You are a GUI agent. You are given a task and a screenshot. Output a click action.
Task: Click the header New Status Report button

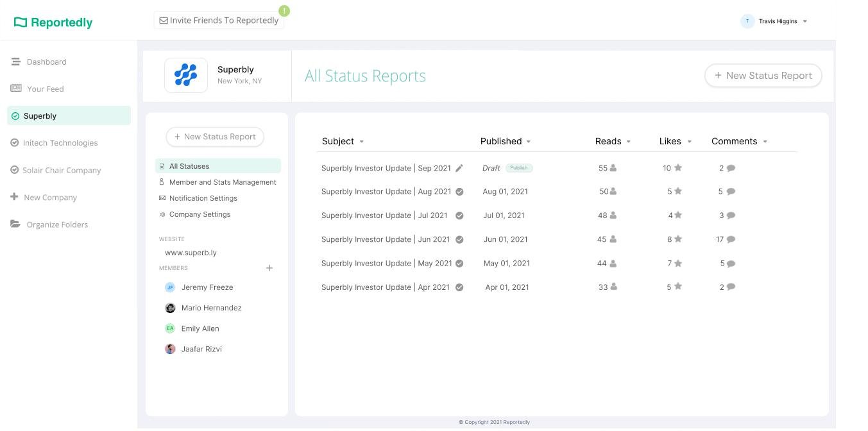pos(763,76)
